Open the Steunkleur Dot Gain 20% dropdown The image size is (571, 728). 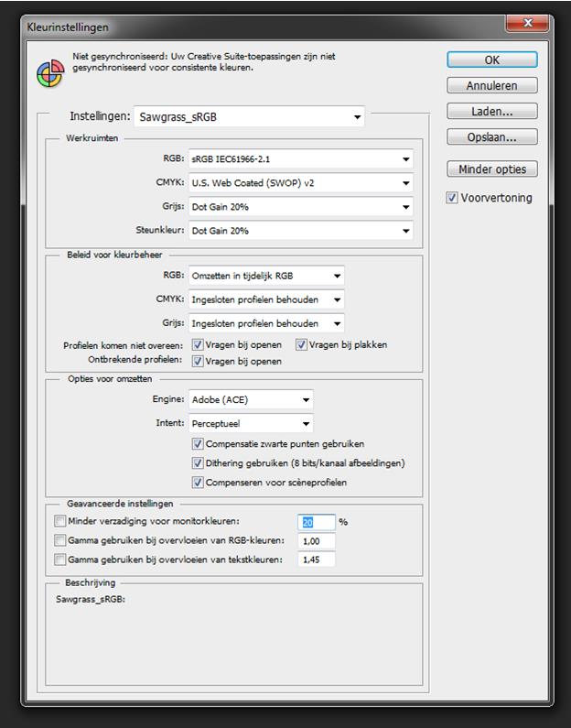click(300, 230)
